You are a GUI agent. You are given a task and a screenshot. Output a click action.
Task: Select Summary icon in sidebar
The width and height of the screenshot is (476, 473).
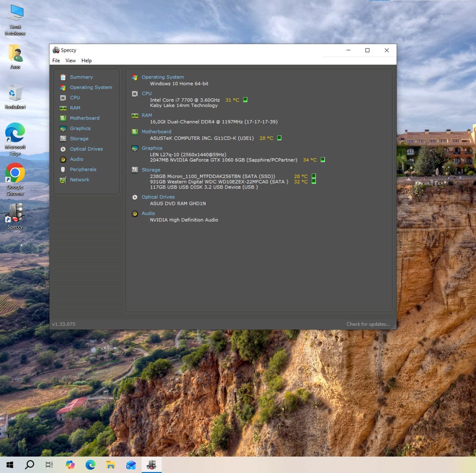(63, 77)
